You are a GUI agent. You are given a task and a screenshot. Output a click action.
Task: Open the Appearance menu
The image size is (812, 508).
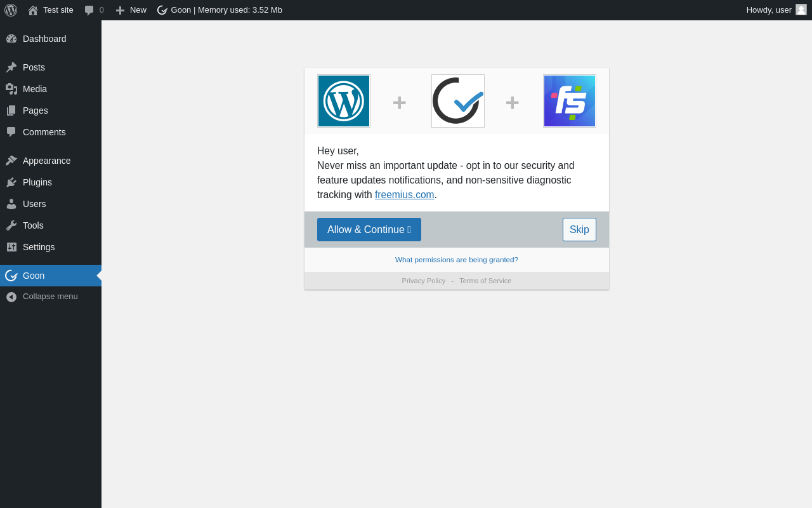pyautogui.click(x=51, y=161)
